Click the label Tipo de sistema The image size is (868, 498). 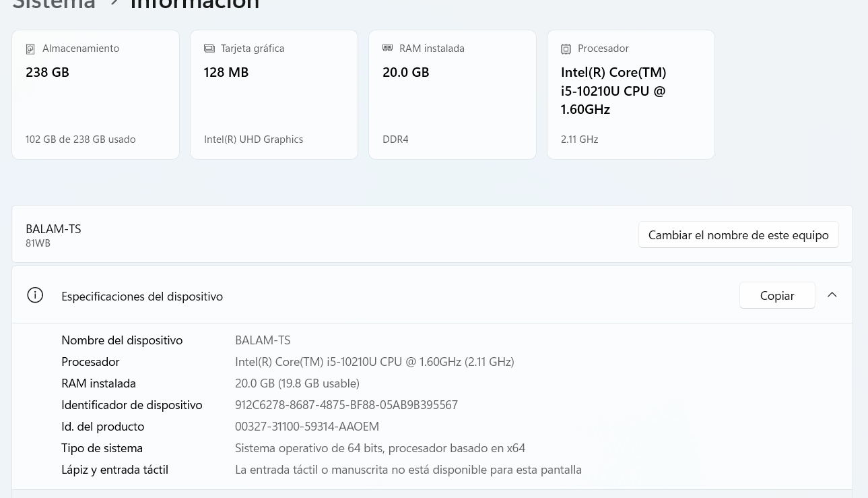[102, 448]
